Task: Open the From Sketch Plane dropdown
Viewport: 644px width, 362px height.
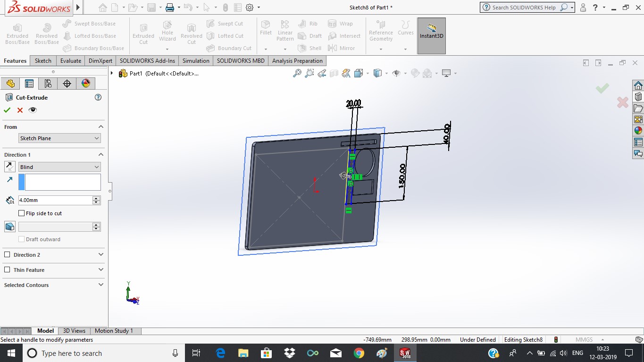Action: (x=59, y=138)
